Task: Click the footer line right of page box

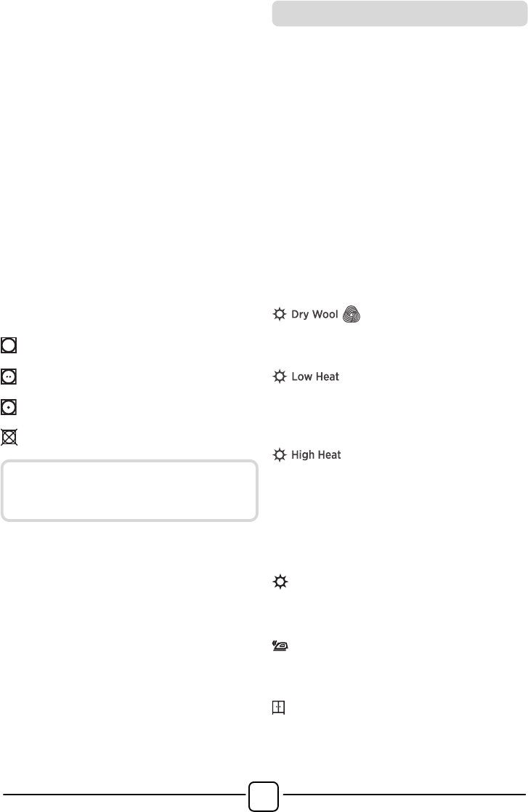Action: coord(405,794)
